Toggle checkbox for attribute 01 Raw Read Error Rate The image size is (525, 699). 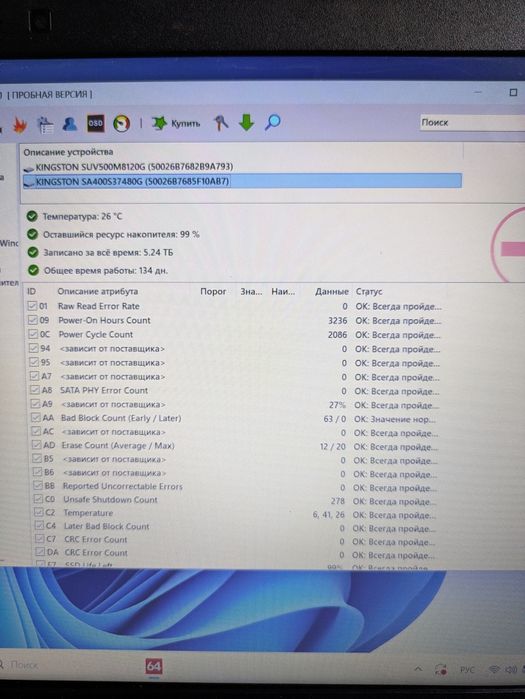click(32, 306)
